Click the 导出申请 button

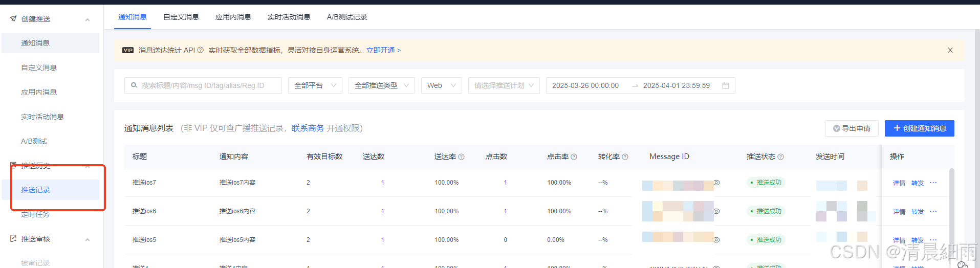pos(852,128)
